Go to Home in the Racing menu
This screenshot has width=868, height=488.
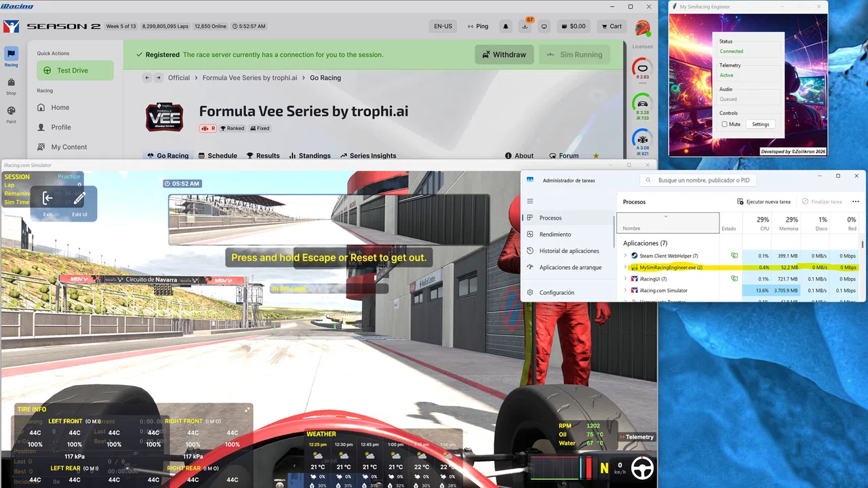[60, 107]
